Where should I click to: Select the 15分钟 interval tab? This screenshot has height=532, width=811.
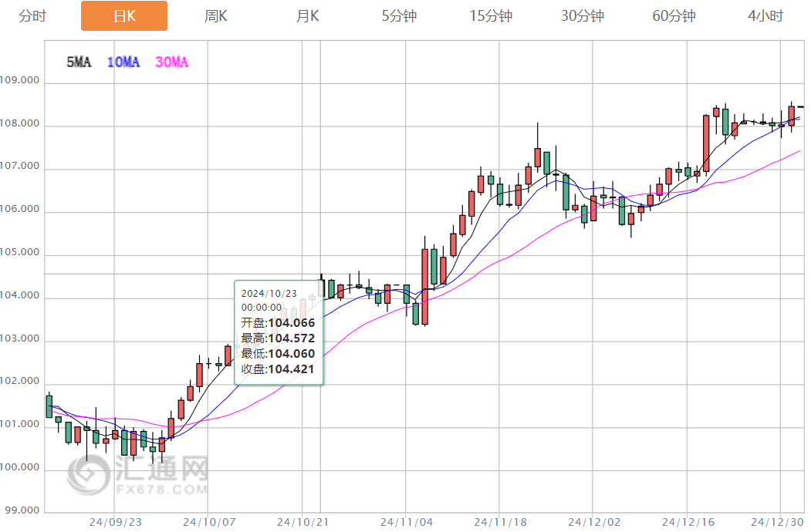click(491, 15)
